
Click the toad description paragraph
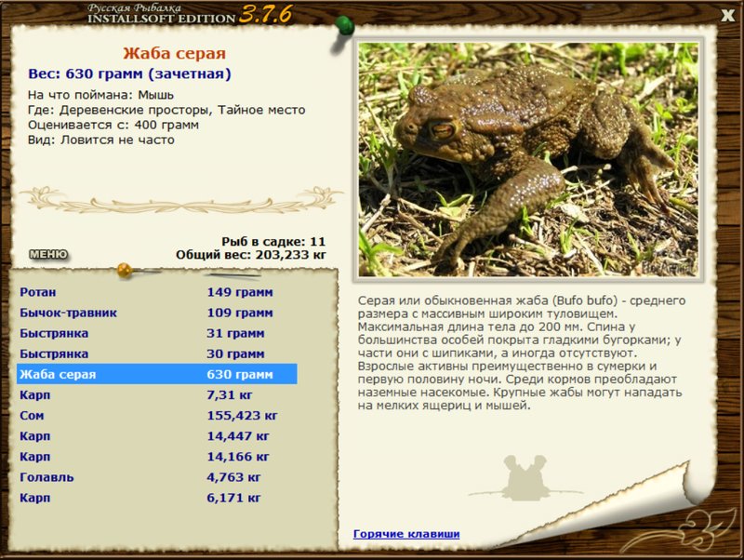click(522, 353)
